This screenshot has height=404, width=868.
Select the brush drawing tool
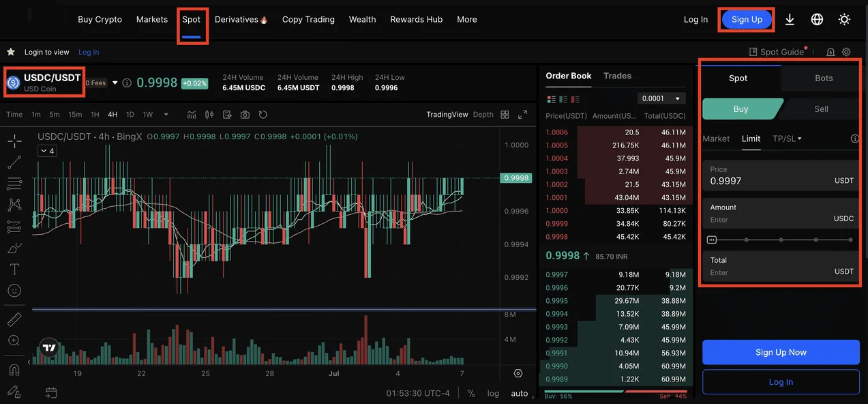click(14, 248)
